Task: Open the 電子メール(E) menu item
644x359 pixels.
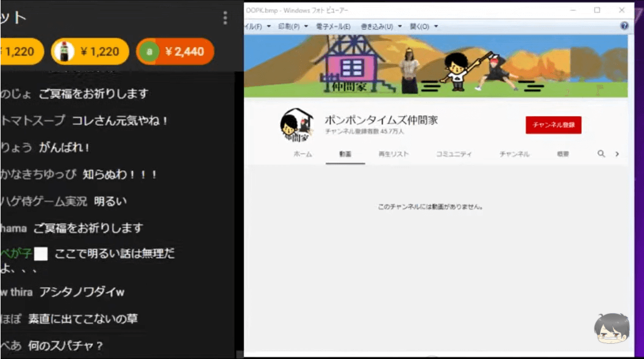Action: point(333,26)
